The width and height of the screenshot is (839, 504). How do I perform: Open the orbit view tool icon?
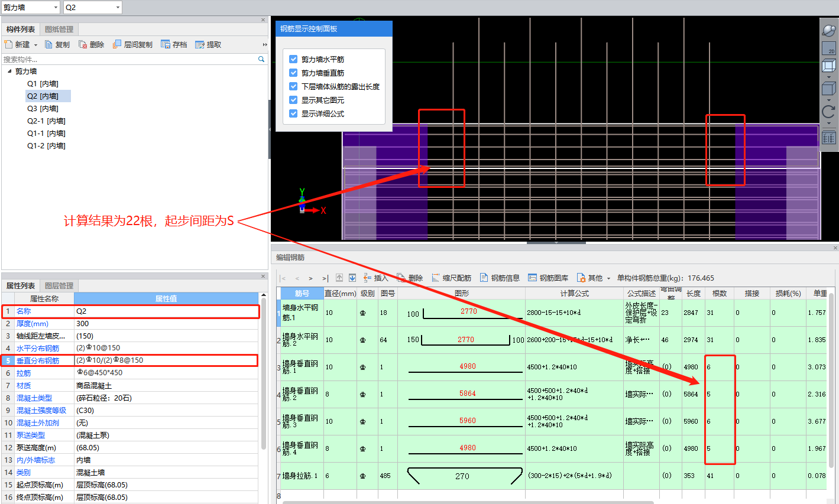coord(829,30)
